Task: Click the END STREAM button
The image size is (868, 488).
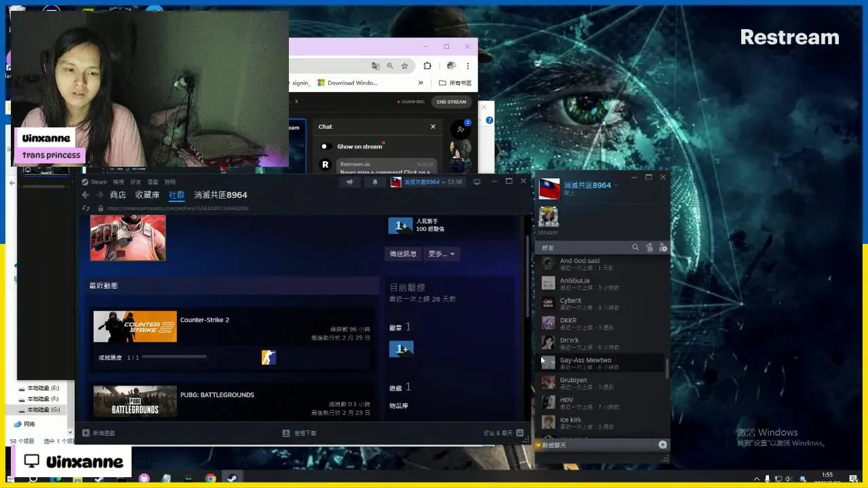Action: 451,102
